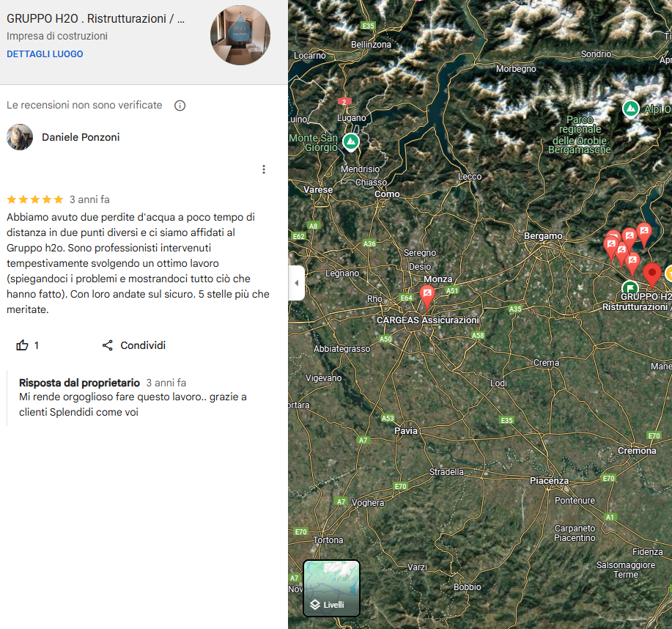Click the Bergamo city label on map
This screenshot has width=672, height=629.
point(543,236)
